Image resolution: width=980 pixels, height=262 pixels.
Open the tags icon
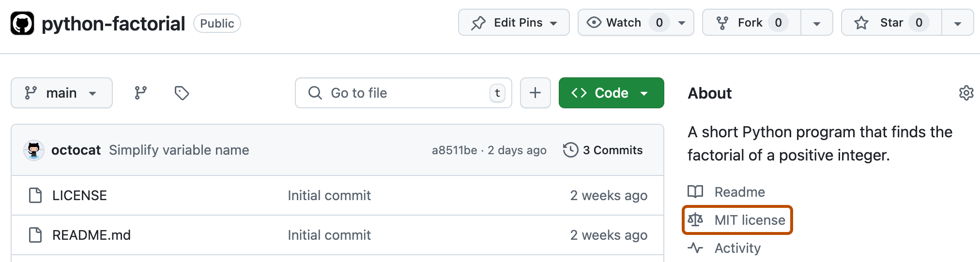tap(182, 93)
